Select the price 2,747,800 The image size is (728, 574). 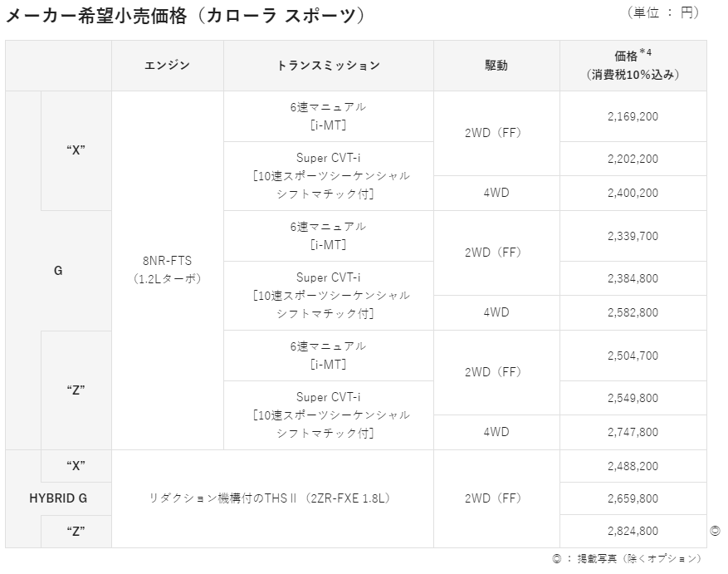click(633, 432)
